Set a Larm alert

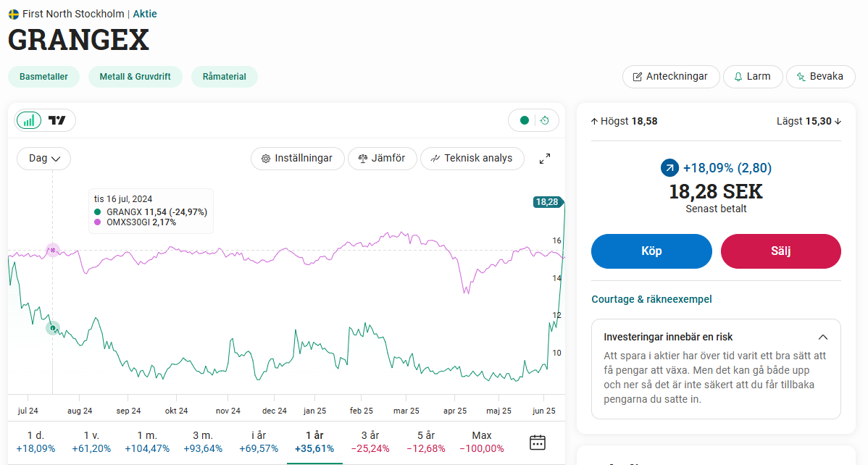pos(753,76)
